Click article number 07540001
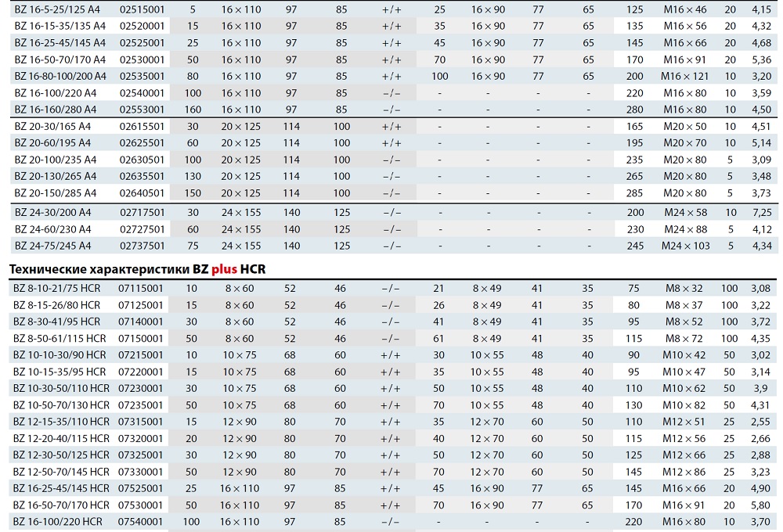Image resolution: width=783 pixels, height=532 pixels. point(141,522)
